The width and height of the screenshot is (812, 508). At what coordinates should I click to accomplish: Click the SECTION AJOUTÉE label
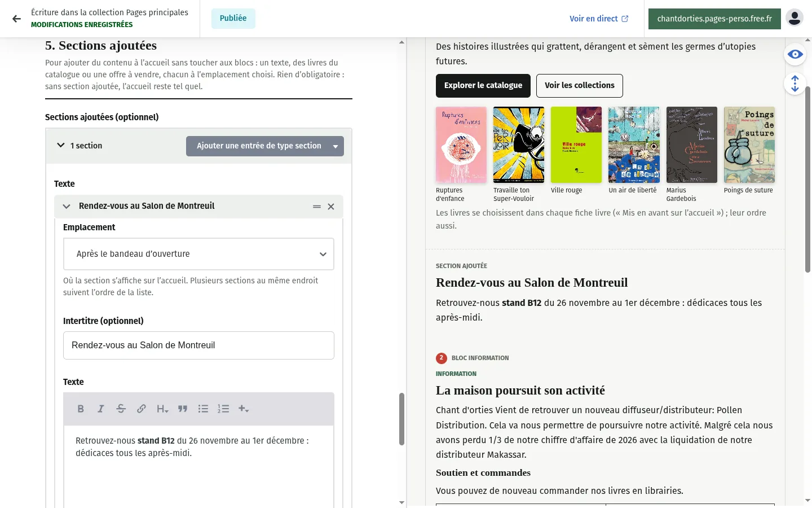pos(461,266)
